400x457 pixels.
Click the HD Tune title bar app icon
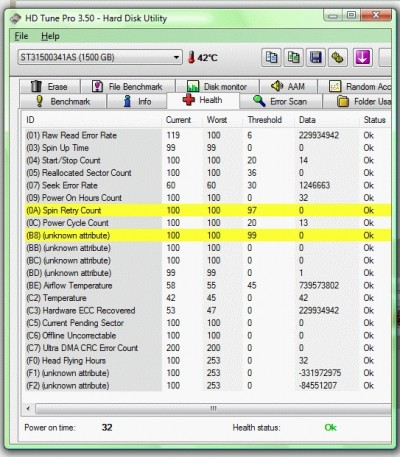16,18
